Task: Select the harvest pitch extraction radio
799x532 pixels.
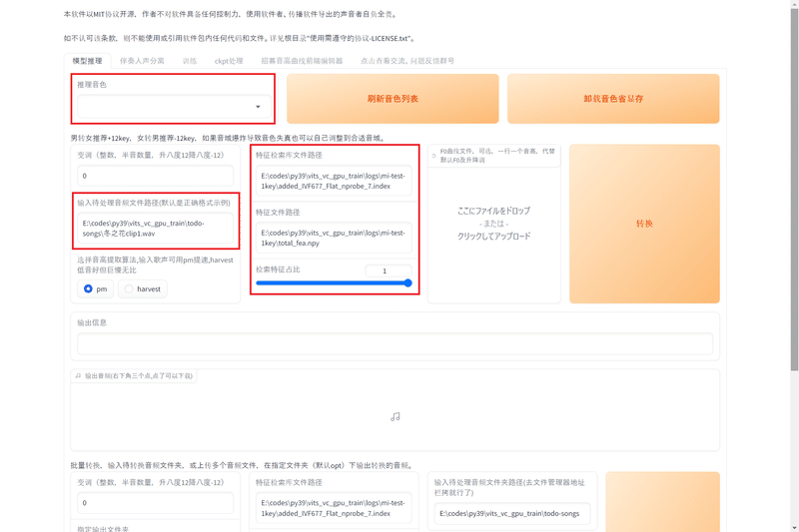Action: click(129, 288)
